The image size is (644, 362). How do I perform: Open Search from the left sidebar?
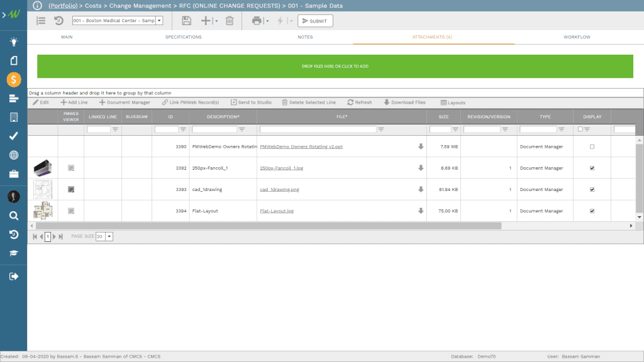click(x=13, y=215)
